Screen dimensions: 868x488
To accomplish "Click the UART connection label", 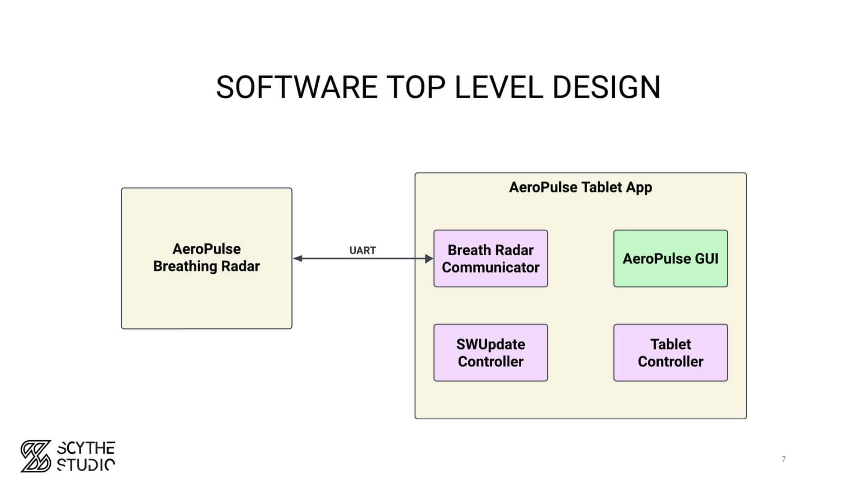I will [363, 250].
